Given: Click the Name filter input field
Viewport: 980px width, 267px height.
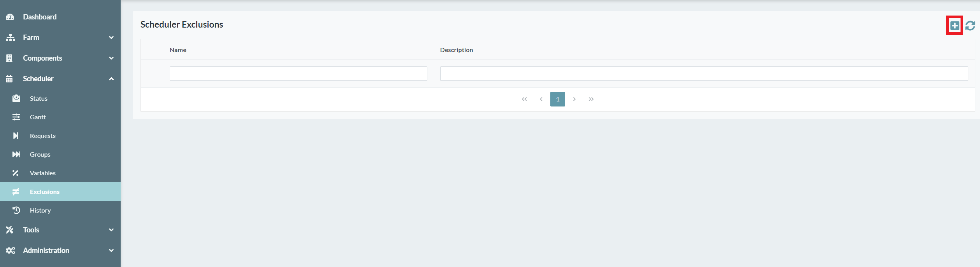Looking at the screenshot, I should point(298,74).
